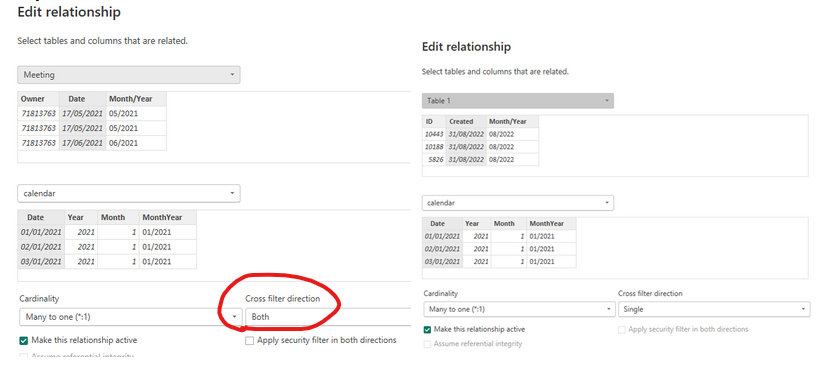Enable left 'Apply security filter in both directions'
This screenshot has height=369, width=828.
click(x=250, y=340)
